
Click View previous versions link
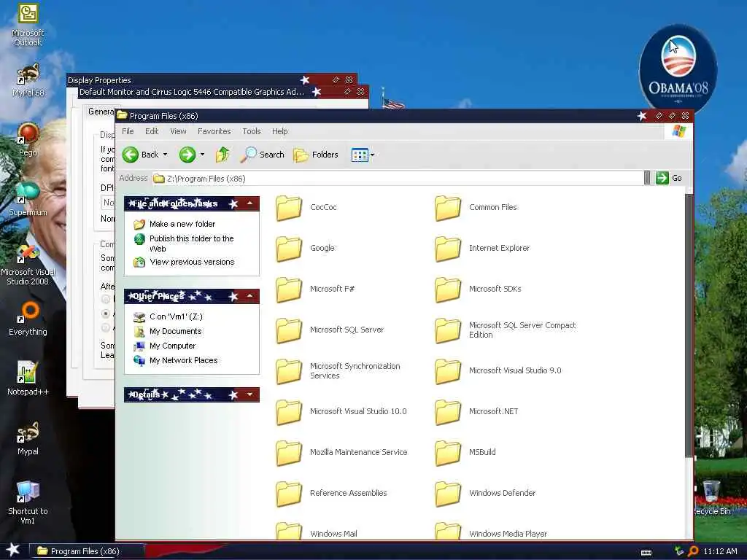tap(192, 262)
